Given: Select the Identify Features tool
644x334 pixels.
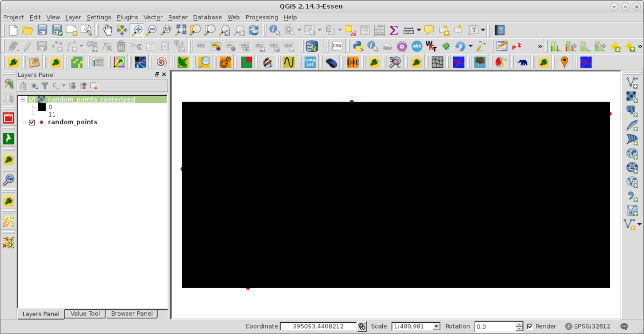Looking at the screenshot, I should point(274,30).
